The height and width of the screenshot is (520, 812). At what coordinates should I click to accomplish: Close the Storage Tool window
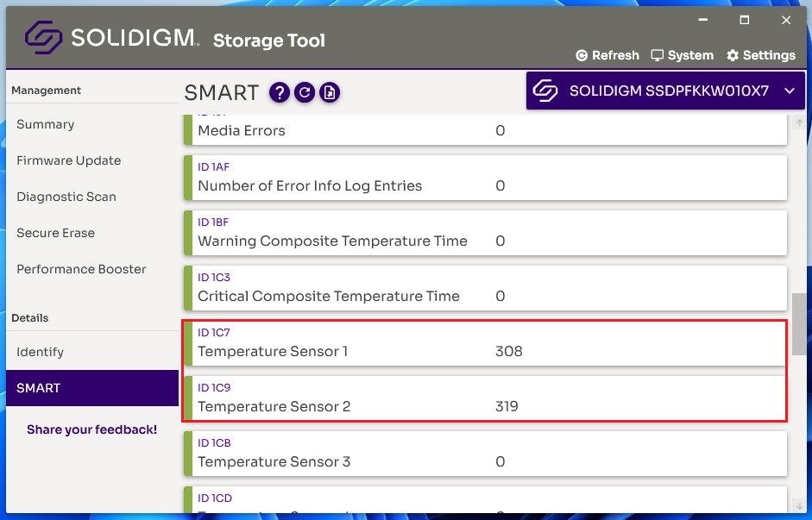(785, 20)
